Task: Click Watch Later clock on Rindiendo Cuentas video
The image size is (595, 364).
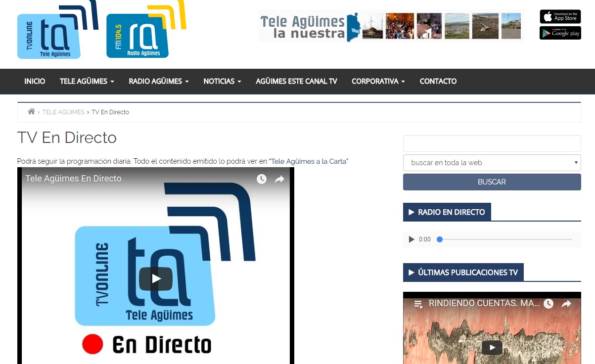Action: click(548, 304)
